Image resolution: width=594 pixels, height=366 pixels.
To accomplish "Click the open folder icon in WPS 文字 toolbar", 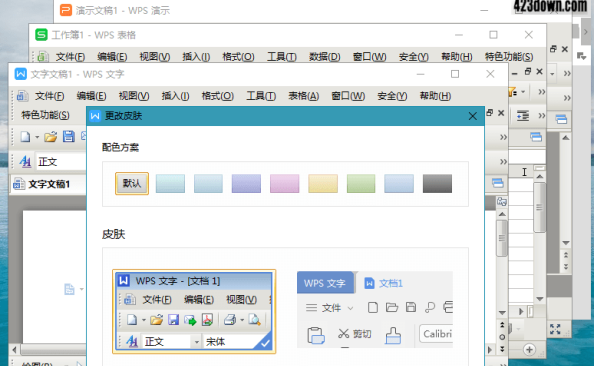I will coord(50,137).
